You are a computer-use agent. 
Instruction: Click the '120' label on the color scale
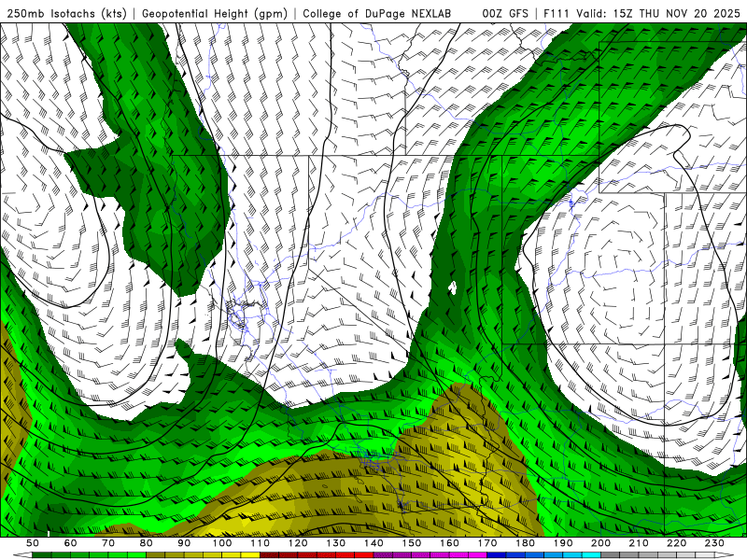tap(298, 543)
